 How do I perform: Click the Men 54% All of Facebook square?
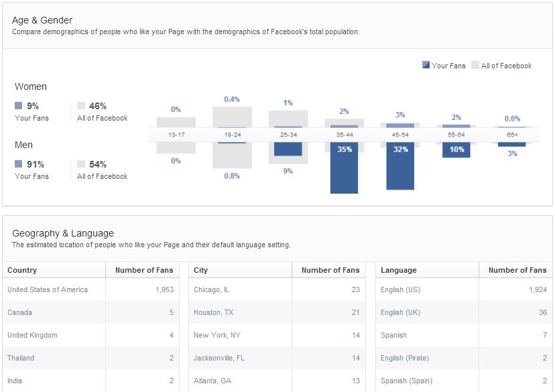pyautogui.click(x=81, y=164)
